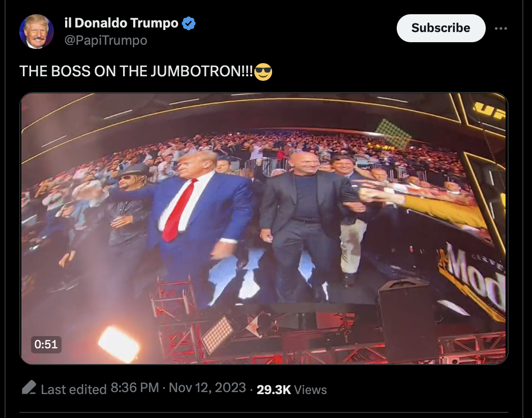
Task: Play the jumbotron video
Action: click(x=263, y=228)
